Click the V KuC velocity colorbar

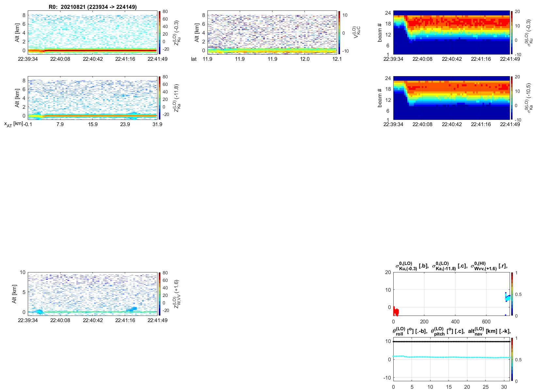tap(339, 33)
